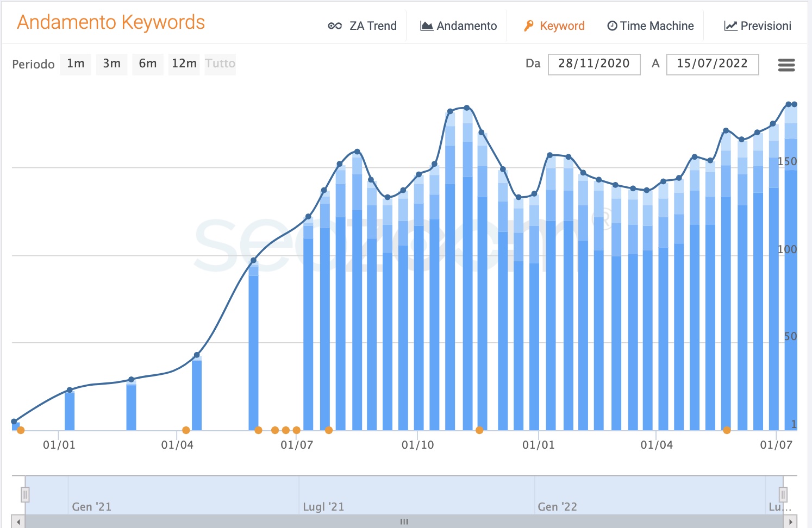Click the 150 y-axis label
This screenshot has width=812, height=528.
pyautogui.click(x=787, y=161)
